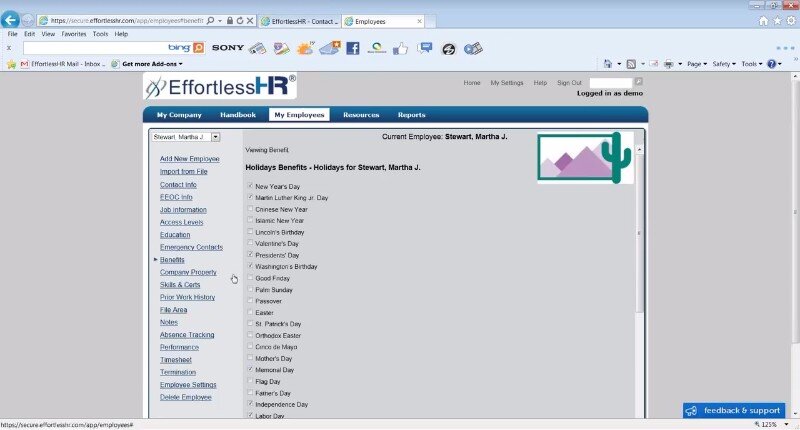Open the Safety dropdown in command bar
The width and height of the screenshot is (800, 430).
724,64
